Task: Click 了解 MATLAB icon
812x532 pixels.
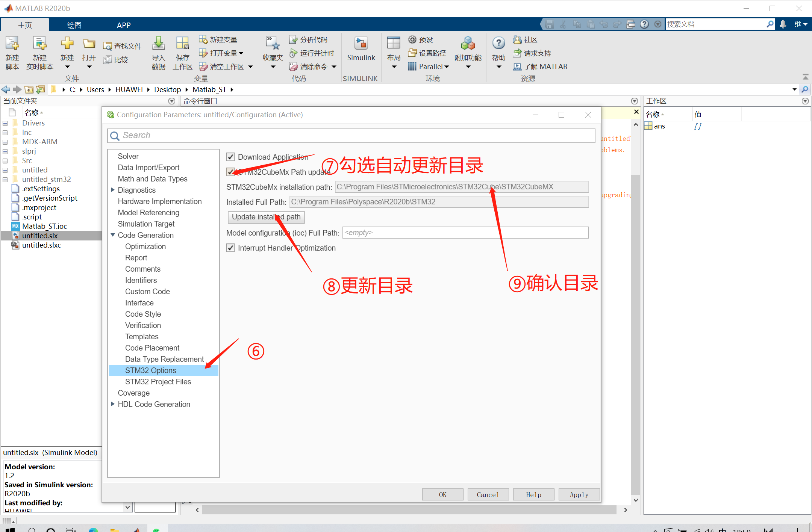Action: coord(517,66)
